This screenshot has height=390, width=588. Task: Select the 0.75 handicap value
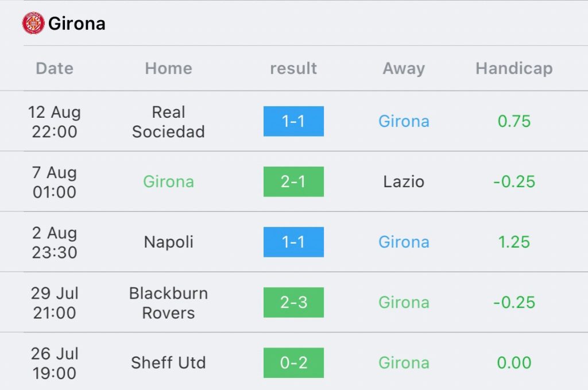[x=514, y=121]
